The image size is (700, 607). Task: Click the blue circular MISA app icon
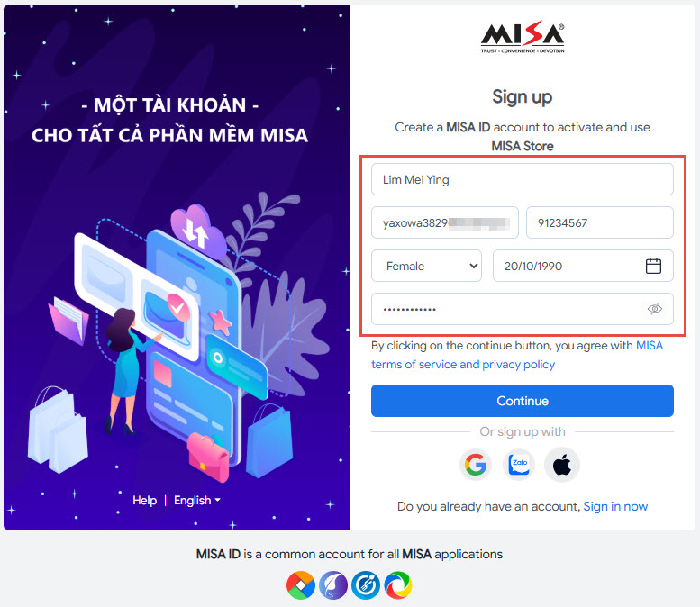point(366,585)
